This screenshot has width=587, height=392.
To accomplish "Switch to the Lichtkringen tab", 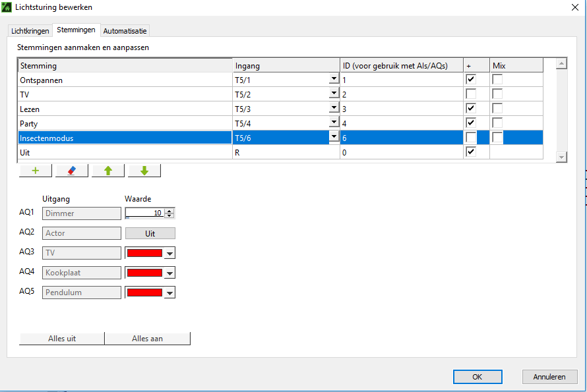I will pos(30,31).
